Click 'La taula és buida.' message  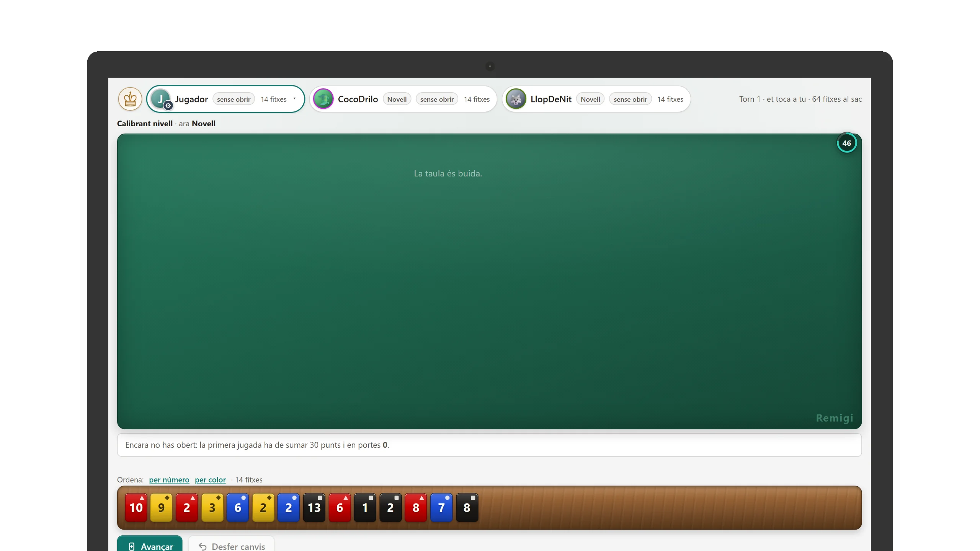click(448, 173)
